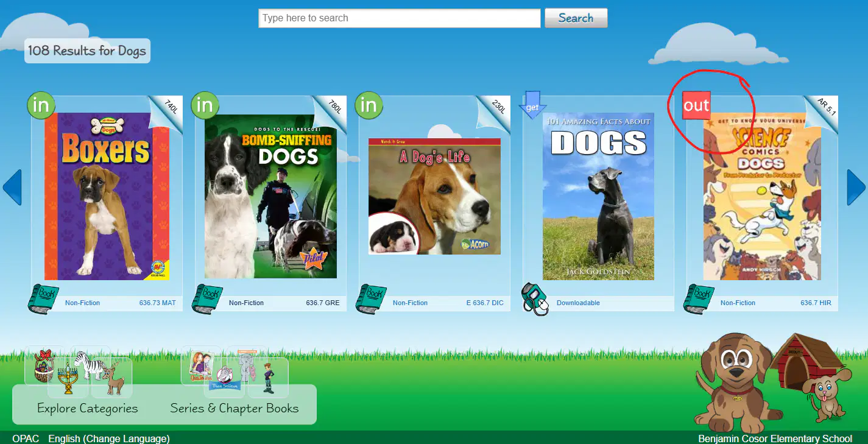Click call number 636.7 GRE
Image resolution: width=868 pixels, height=444 pixels.
(x=323, y=303)
